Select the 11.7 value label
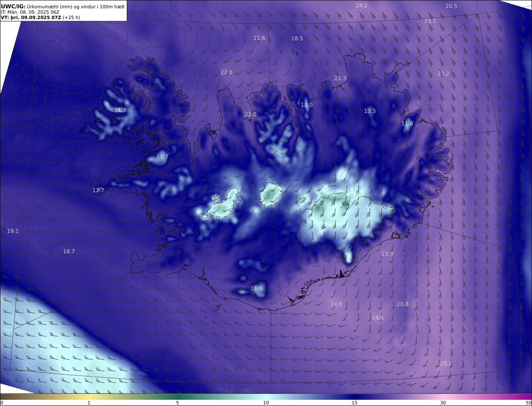Screen dimensions: 532x406 (163, 157)
